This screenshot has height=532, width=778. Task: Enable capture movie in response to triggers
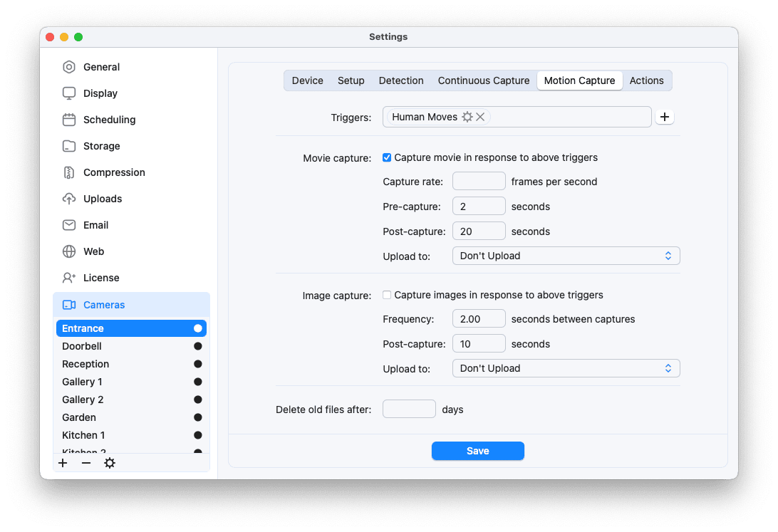point(387,157)
